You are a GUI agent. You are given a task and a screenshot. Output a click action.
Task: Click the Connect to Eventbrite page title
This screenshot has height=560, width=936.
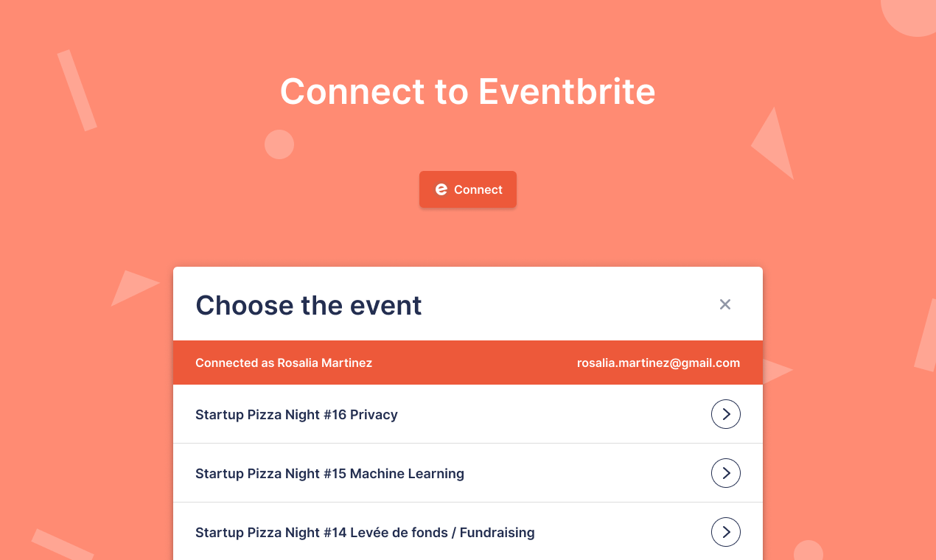coord(467,91)
